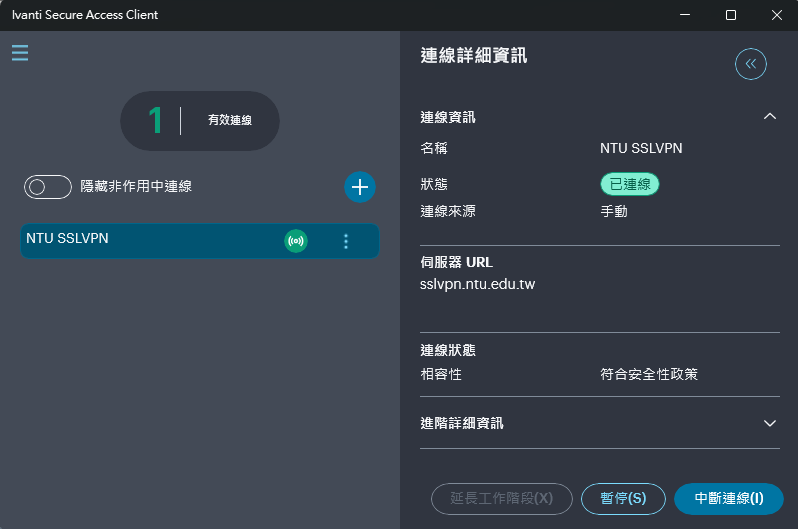Minimize the Ivanti Secure Access Client window
Screen dimensions: 798x529
pyautogui.click(x=685, y=15)
